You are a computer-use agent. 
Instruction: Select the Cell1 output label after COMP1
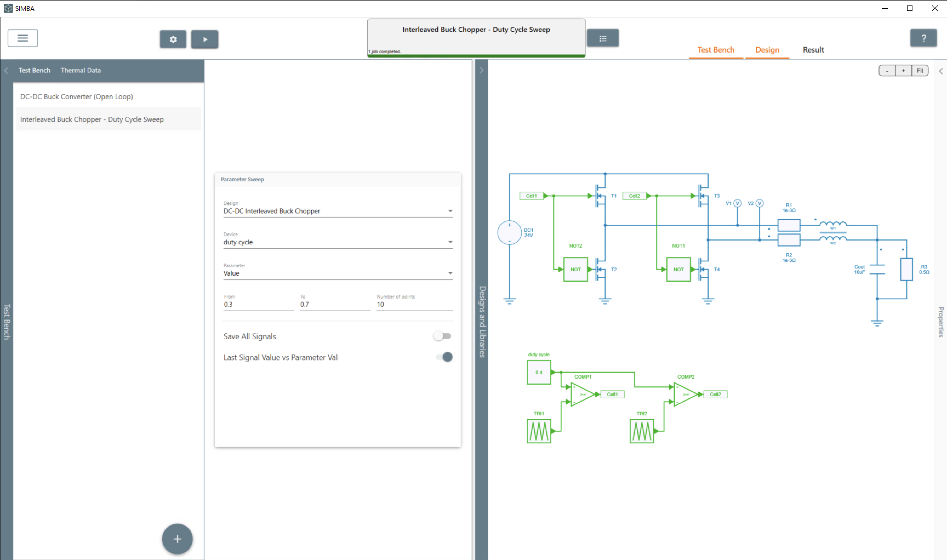tap(612, 394)
